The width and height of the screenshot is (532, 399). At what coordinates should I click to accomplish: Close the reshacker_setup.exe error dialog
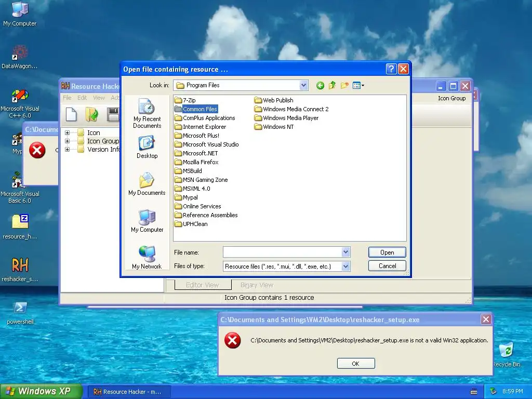pyautogui.click(x=486, y=320)
